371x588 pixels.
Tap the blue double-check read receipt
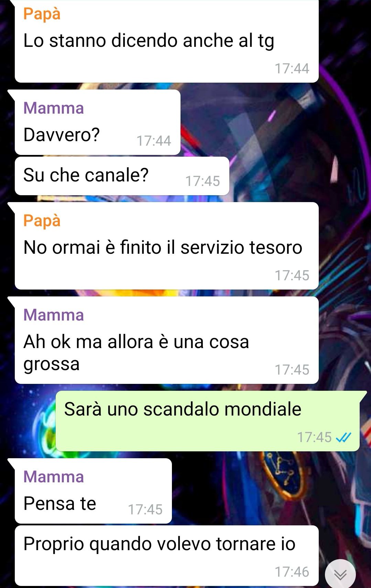coord(343,438)
